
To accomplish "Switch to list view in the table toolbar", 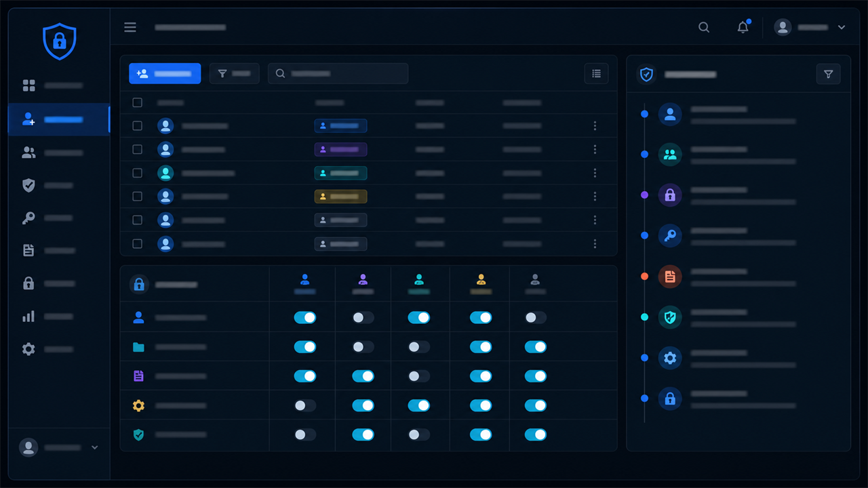I will [596, 73].
